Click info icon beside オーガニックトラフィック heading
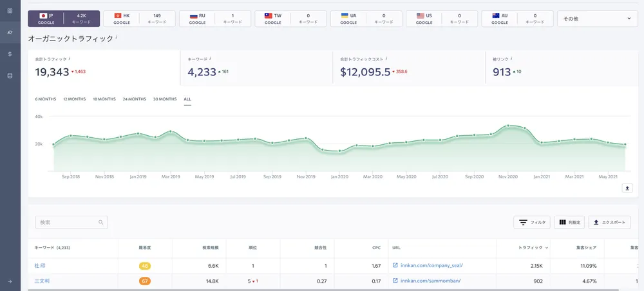The image size is (644, 291). pos(117,37)
